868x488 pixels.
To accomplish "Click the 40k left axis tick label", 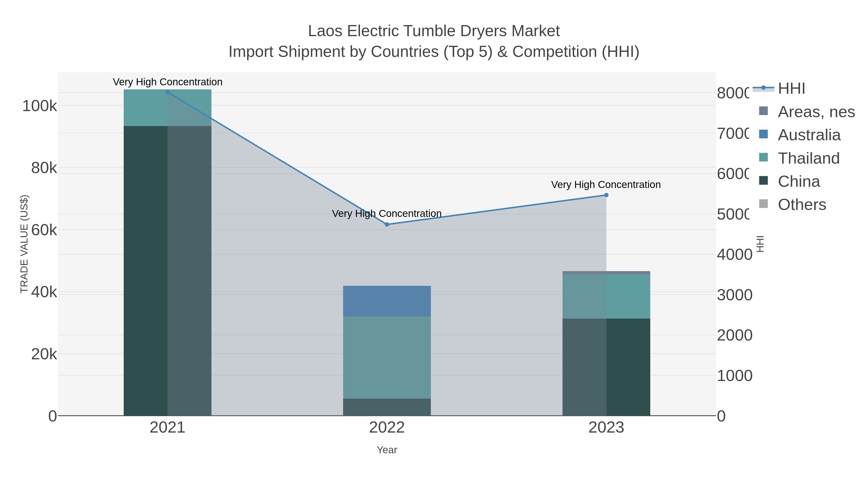I will click(44, 292).
